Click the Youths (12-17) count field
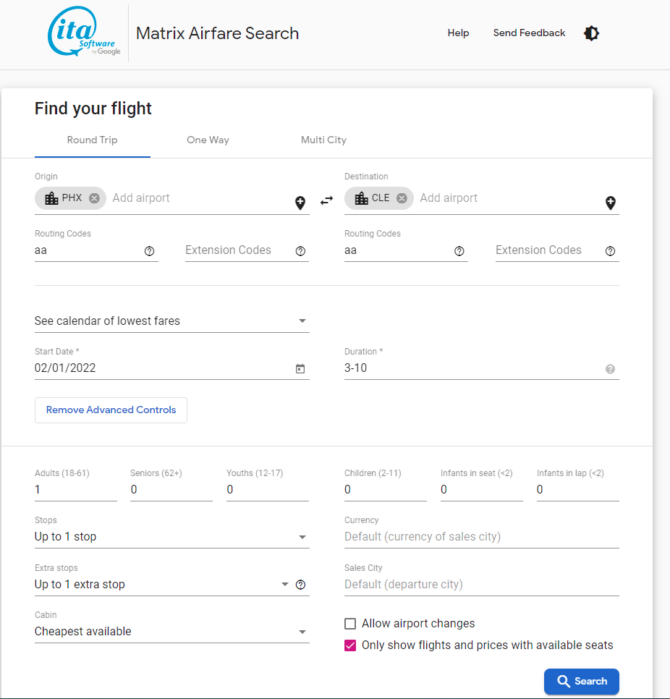 [267, 489]
